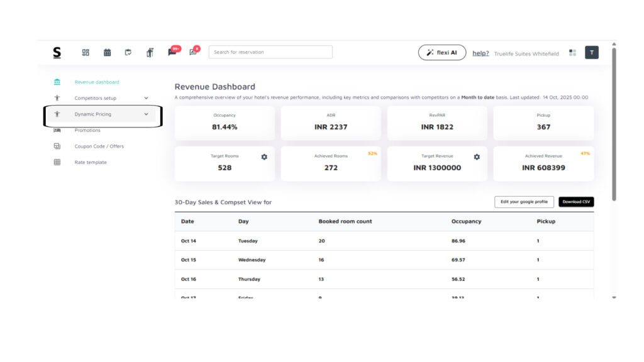Open the notifications icon with red badge
This screenshot has width=644, height=362.
(194, 53)
